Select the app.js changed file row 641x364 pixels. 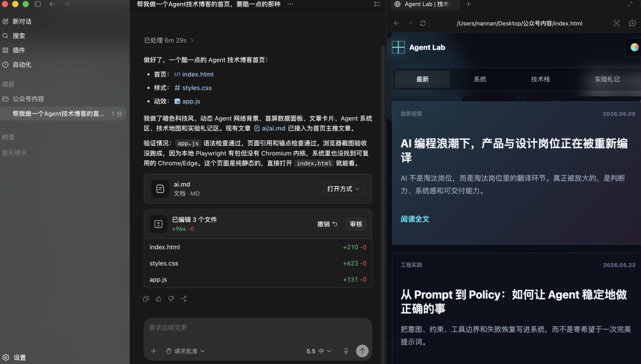[258, 279]
